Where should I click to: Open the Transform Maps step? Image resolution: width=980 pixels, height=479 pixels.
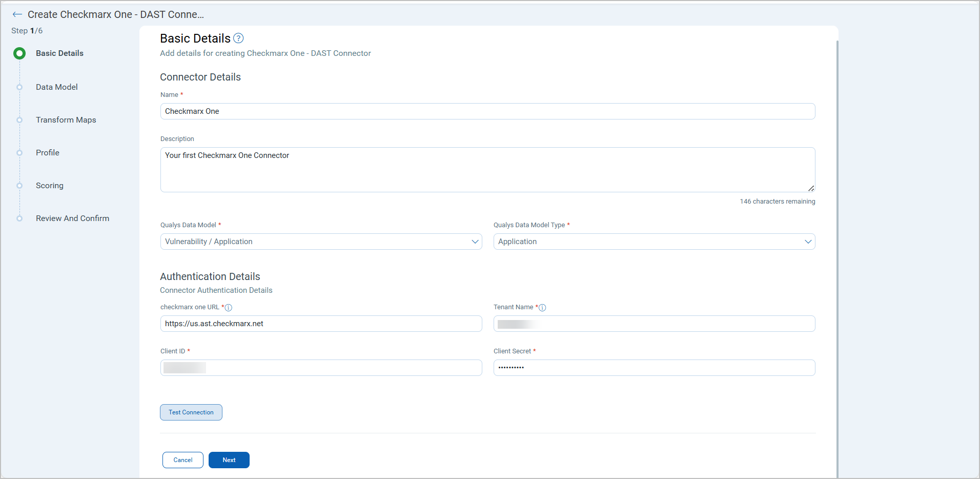click(66, 120)
